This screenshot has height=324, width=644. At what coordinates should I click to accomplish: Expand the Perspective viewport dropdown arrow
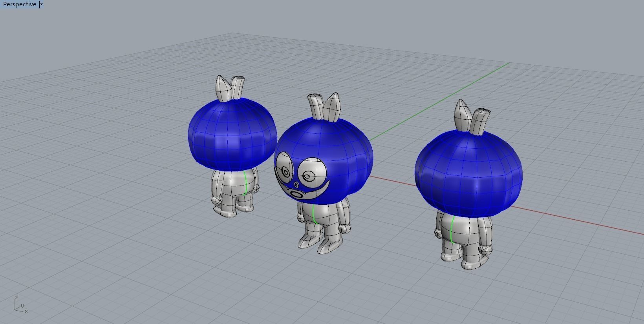tap(41, 5)
